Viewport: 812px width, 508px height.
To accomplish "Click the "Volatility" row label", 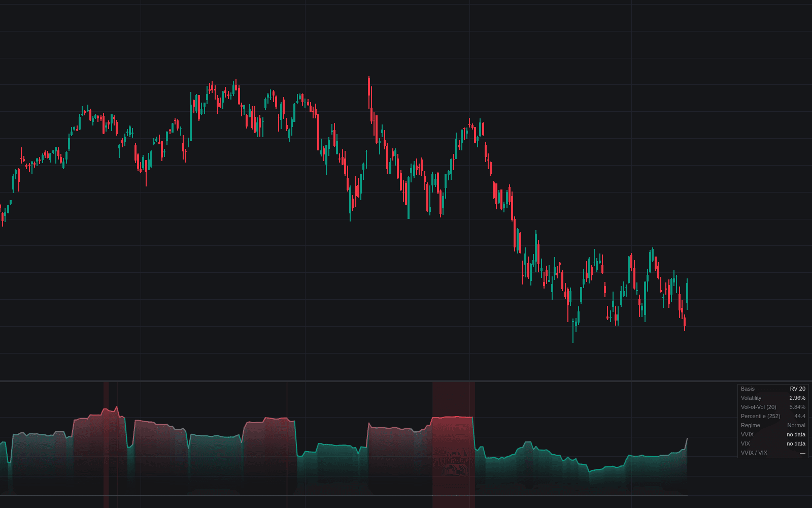I will pos(751,398).
